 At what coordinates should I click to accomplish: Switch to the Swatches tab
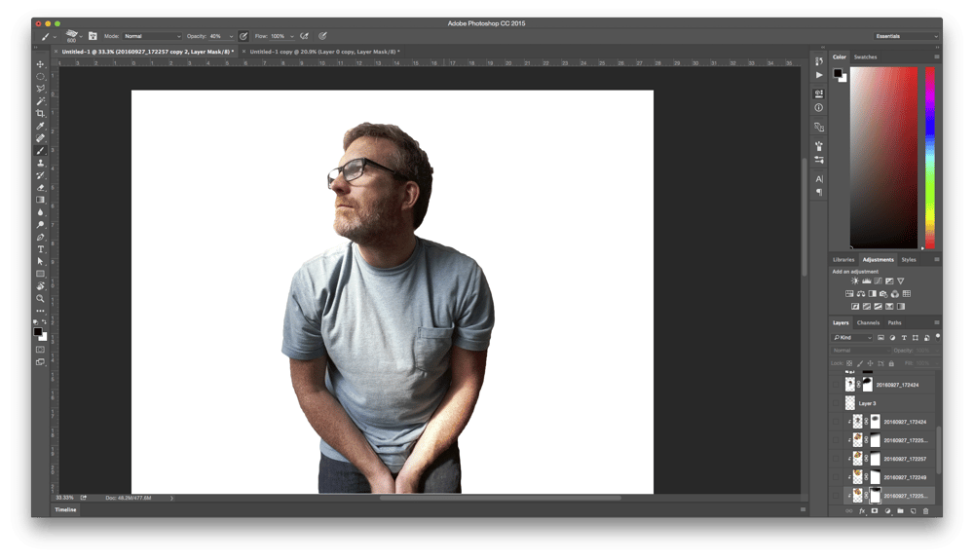click(865, 57)
